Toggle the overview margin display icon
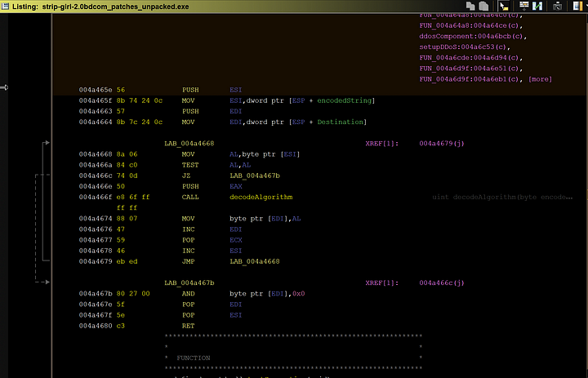 (x=577, y=6)
